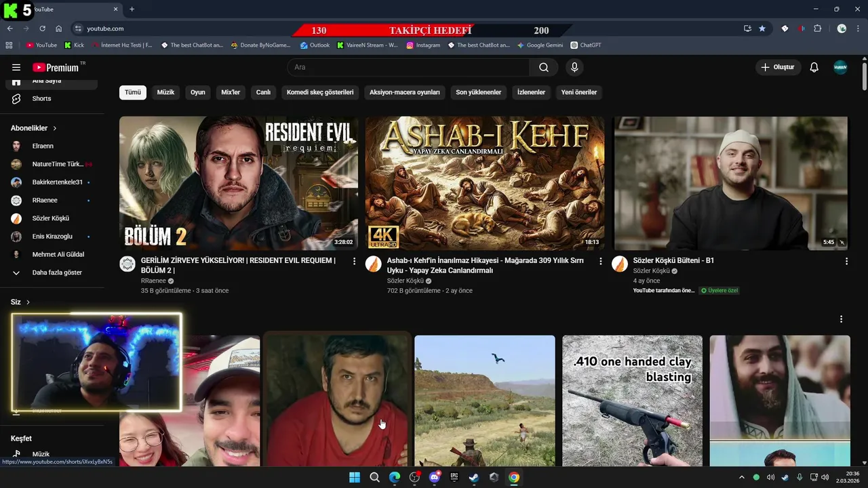
Task: Open Chrome apps grid in bookmarks bar
Action: pos(9,45)
